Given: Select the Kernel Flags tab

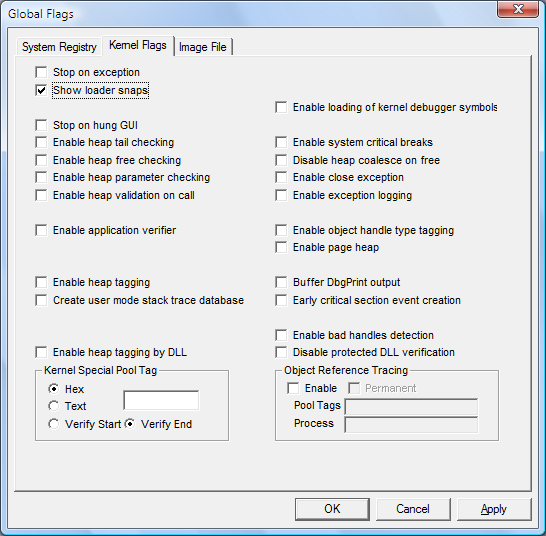Looking at the screenshot, I should tap(138, 45).
